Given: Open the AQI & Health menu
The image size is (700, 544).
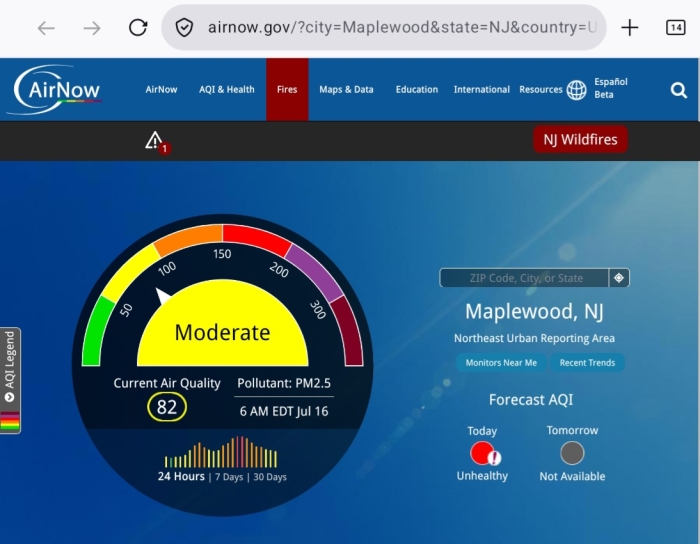Looking at the screenshot, I should coord(227,89).
